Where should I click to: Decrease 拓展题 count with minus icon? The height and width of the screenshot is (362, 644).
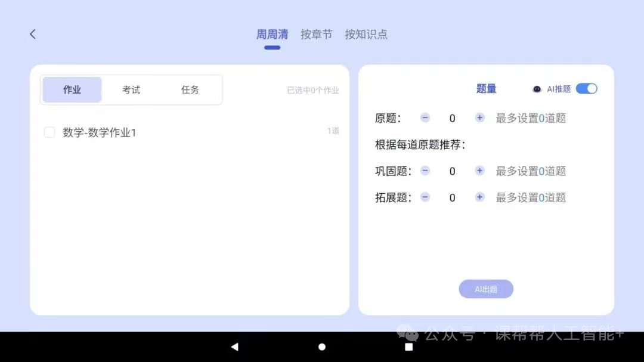(x=425, y=197)
